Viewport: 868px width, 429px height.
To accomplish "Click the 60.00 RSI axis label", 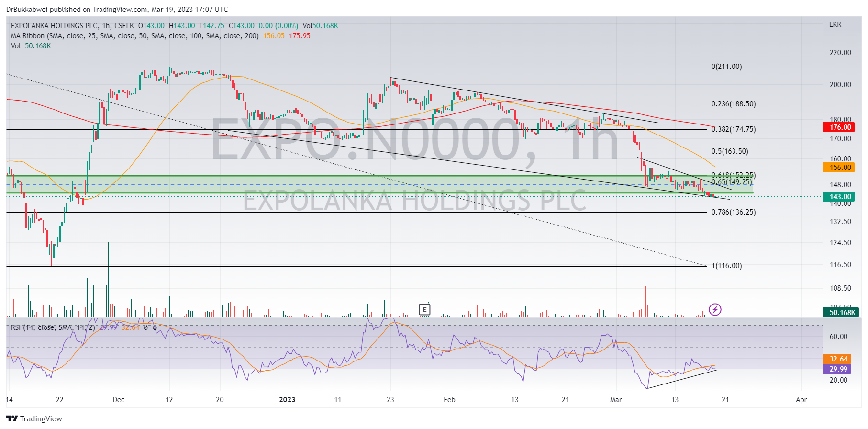I will click(x=838, y=337).
